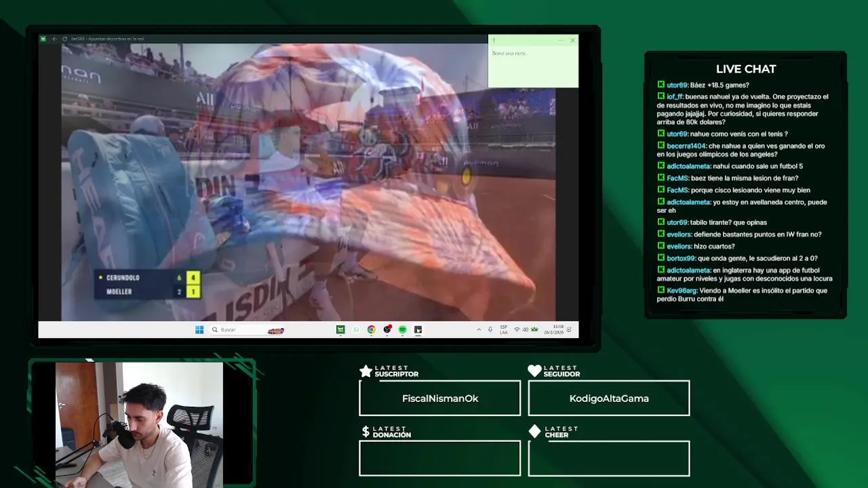Click the Latest Cheer diamond icon
The image size is (868, 488).
click(x=534, y=432)
